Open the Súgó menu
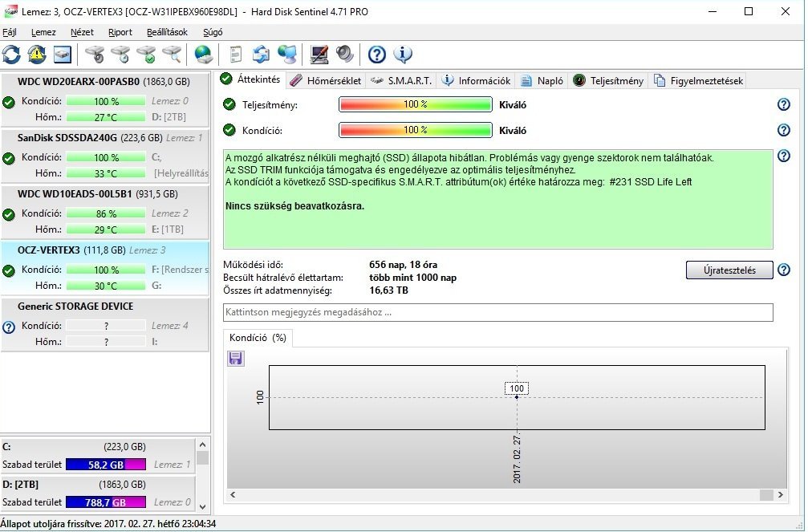The width and height of the screenshot is (808, 532). pyautogui.click(x=213, y=32)
